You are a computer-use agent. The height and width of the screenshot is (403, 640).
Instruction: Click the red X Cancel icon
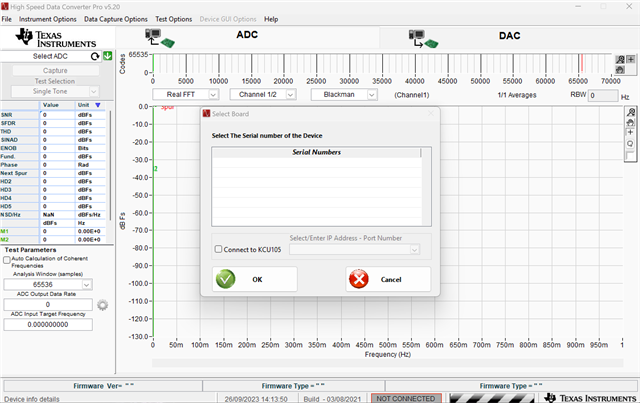(x=359, y=279)
